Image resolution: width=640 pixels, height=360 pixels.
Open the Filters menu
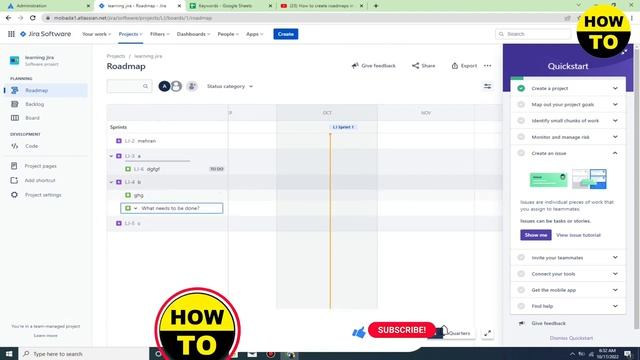click(x=160, y=34)
